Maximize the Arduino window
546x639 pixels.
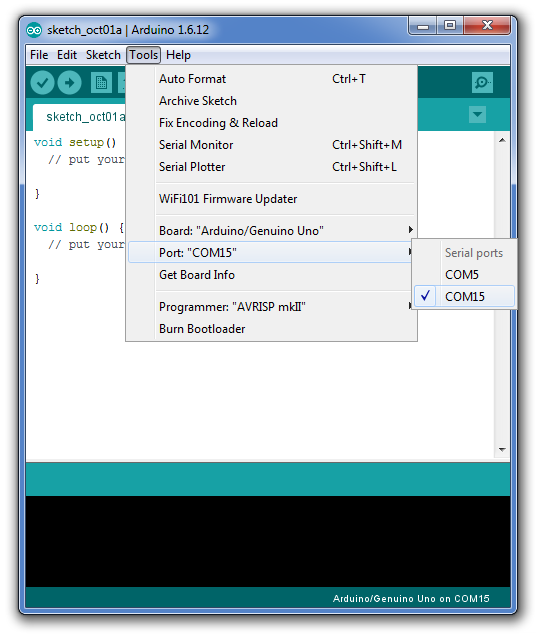coord(450,26)
